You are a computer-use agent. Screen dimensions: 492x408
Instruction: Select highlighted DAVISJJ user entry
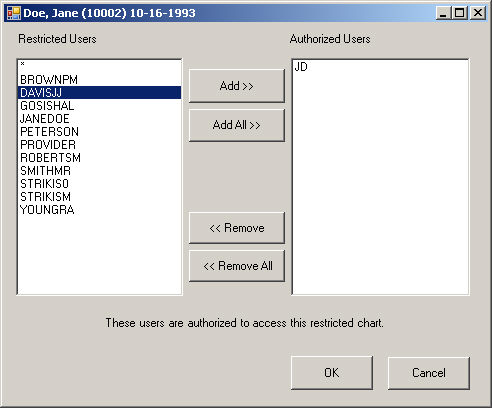click(x=99, y=92)
